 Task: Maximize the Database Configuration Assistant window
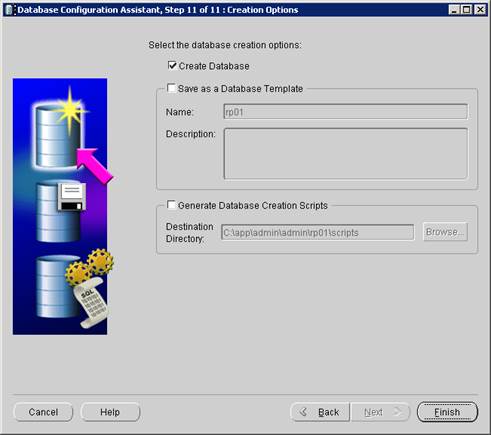tap(467, 10)
